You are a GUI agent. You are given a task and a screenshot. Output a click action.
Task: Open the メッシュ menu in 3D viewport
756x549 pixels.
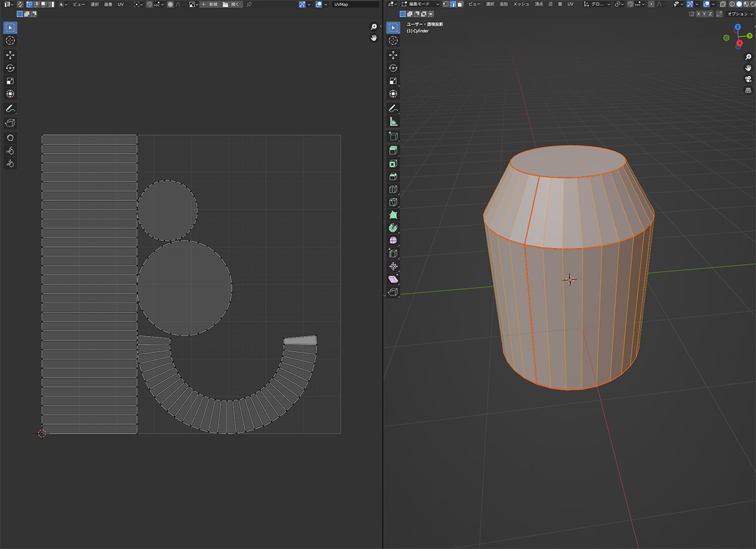click(521, 4)
